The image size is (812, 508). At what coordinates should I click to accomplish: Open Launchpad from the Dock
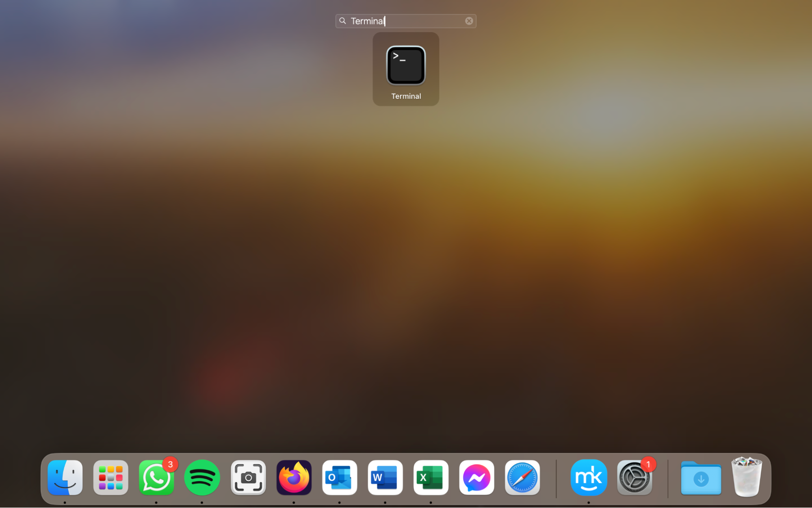click(110, 478)
